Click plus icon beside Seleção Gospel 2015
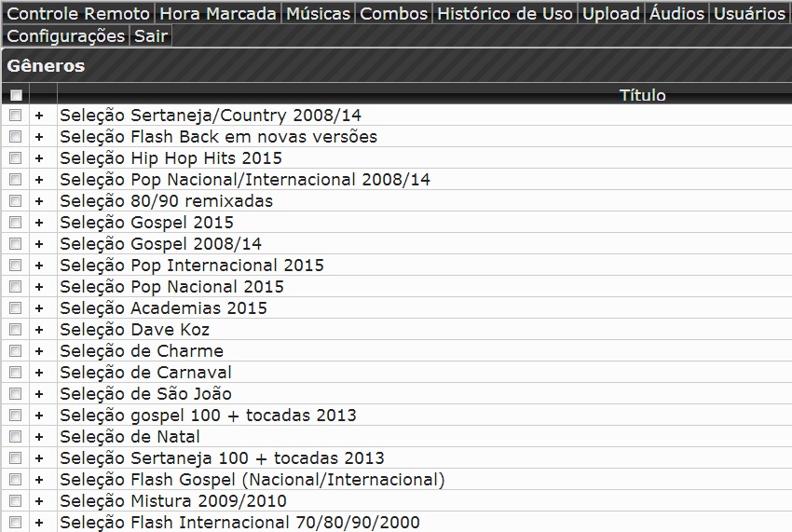792x532 pixels. click(39, 223)
